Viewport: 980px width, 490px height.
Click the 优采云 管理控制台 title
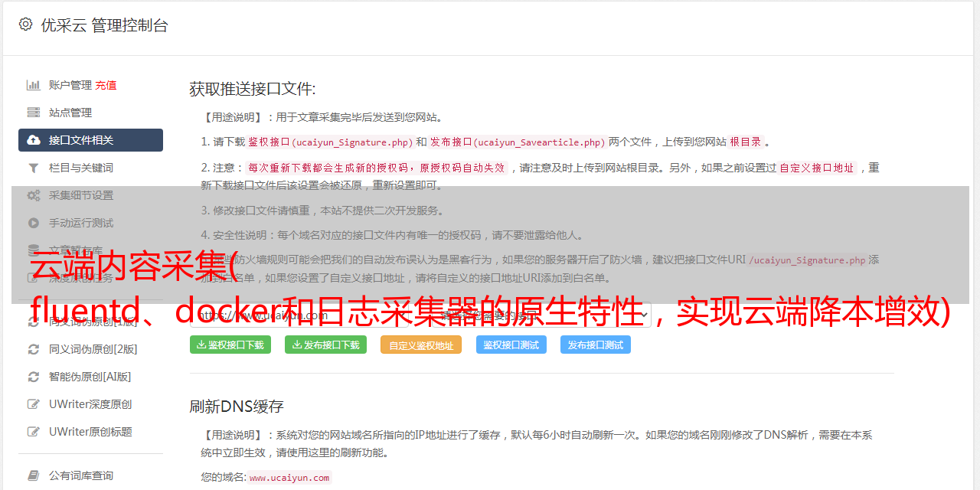[104, 25]
